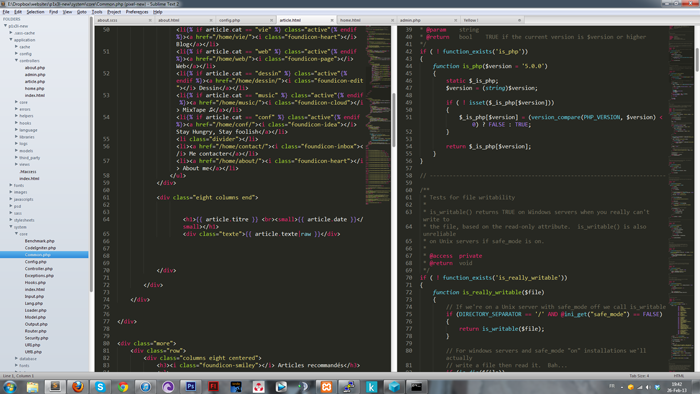Screen dimensions: 700x394
Task: Open the Preferences menu
Action: tap(137, 12)
